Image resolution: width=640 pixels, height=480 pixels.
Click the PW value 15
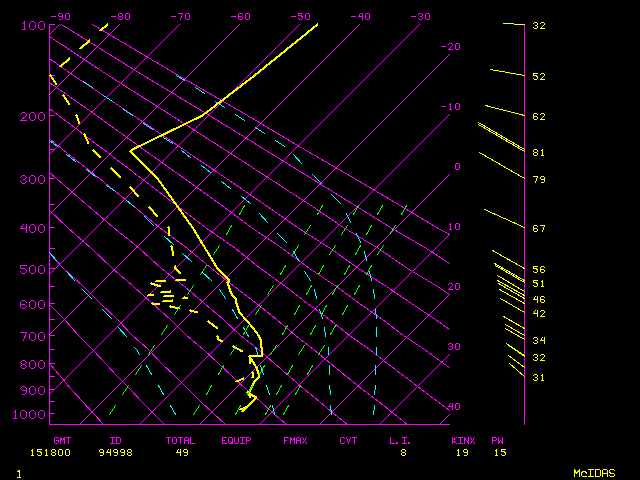click(x=498, y=452)
